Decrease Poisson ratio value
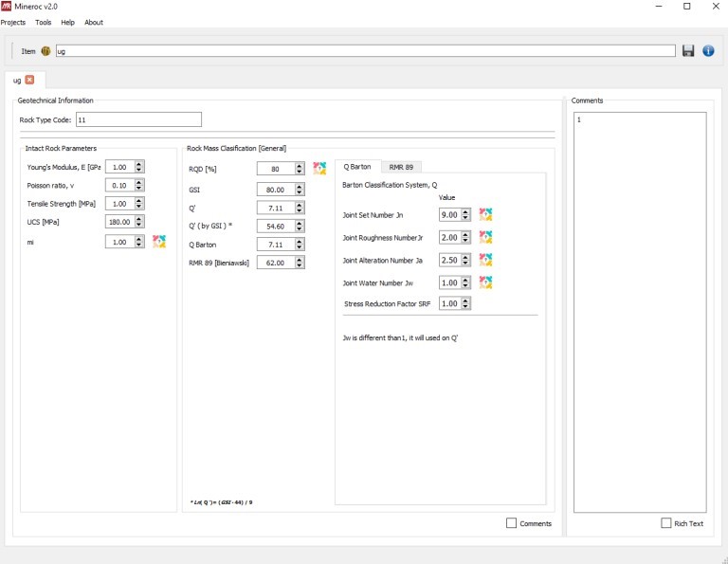 click(x=138, y=189)
